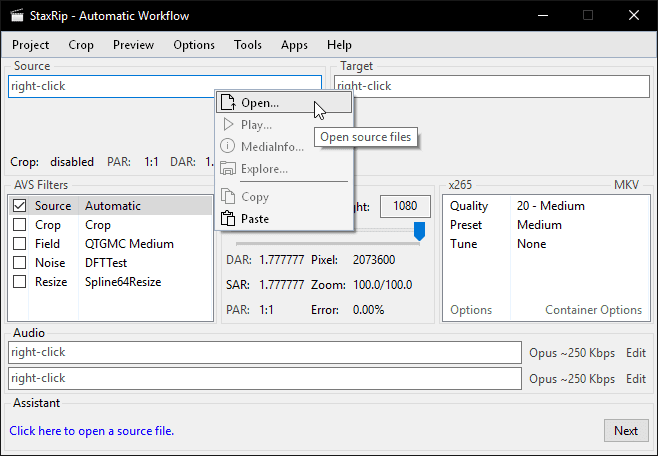Open x265 encoder Options link

[x=471, y=310]
